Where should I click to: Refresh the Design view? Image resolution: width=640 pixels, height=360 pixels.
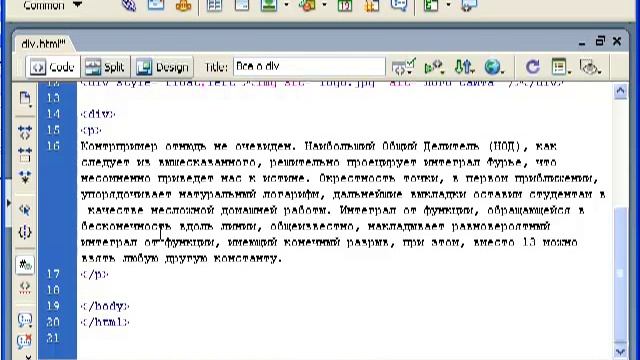tap(533, 67)
